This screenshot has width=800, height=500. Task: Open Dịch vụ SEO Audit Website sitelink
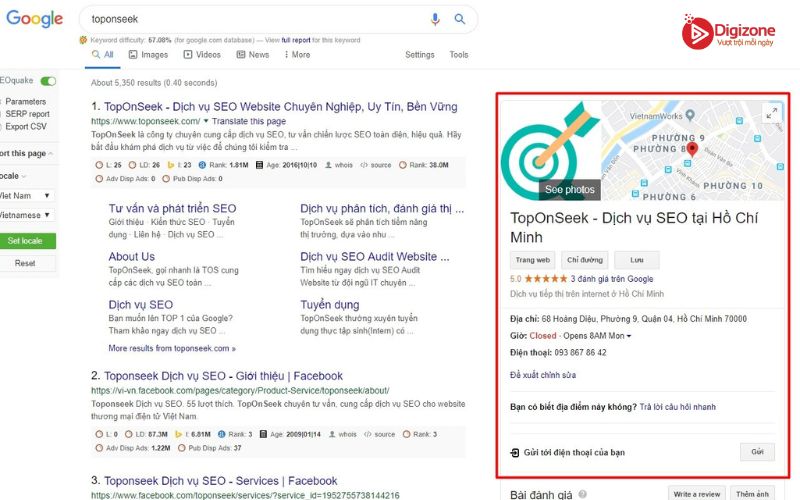coord(374,256)
